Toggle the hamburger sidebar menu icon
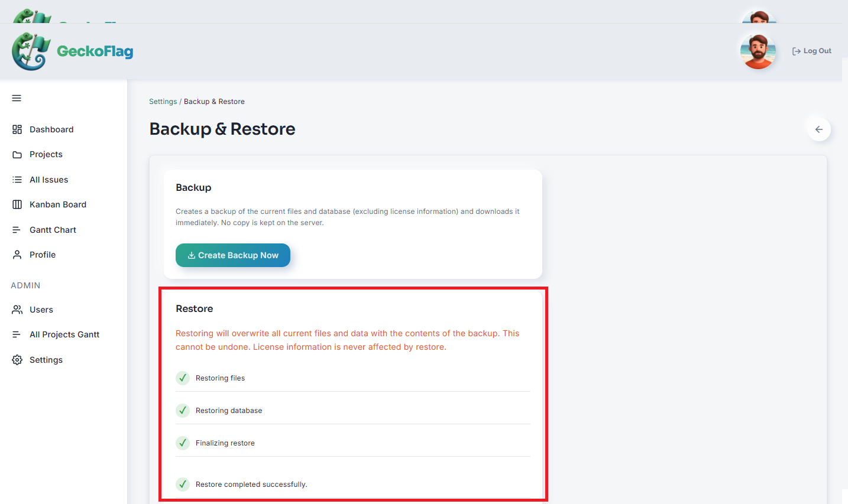Image resolution: width=848 pixels, height=504 pixels. pyautogui.click(x=17, y=98)
